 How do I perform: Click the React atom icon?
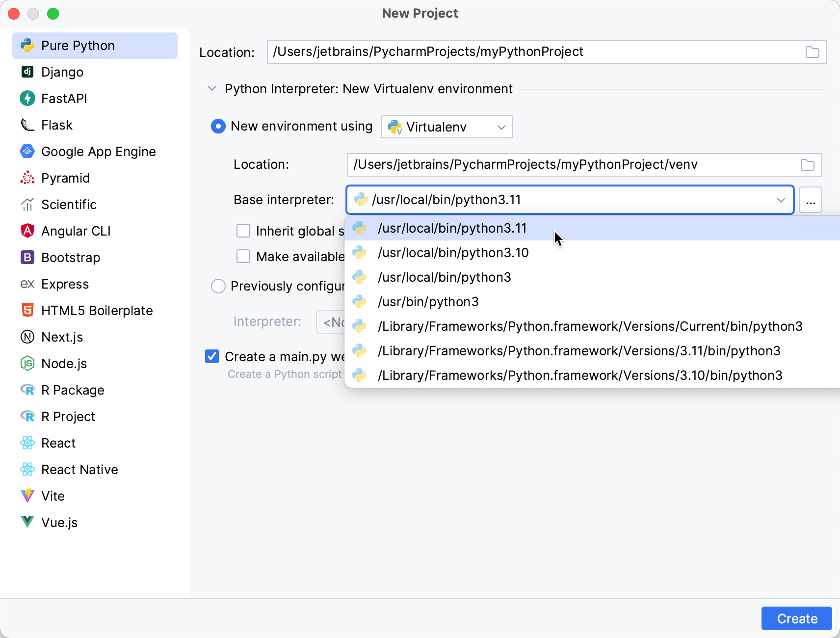27,443
